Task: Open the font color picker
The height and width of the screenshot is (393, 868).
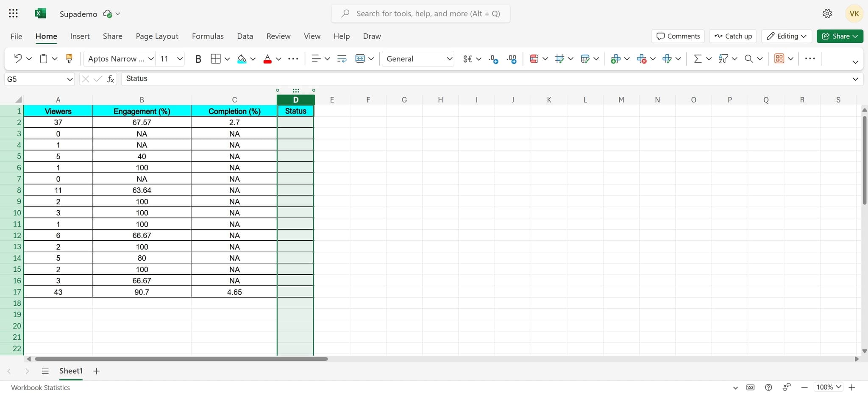Action: click(267, 59)
